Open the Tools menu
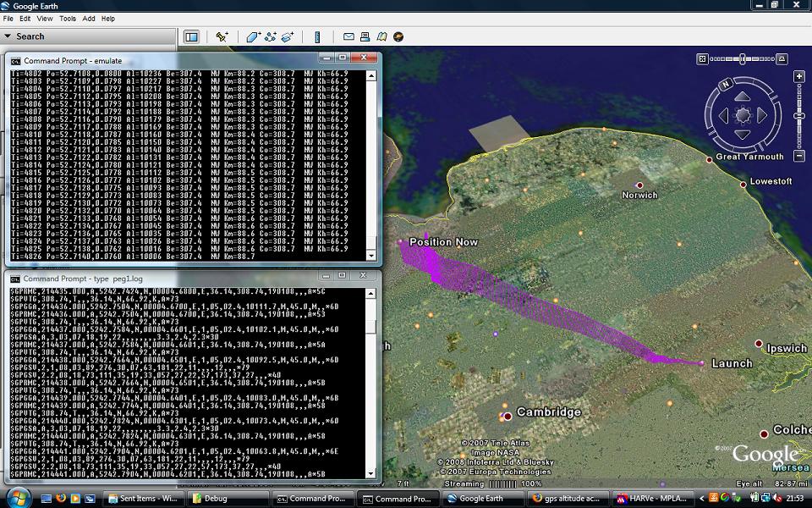This screenshot has width=812, height=508. point(68,19)
